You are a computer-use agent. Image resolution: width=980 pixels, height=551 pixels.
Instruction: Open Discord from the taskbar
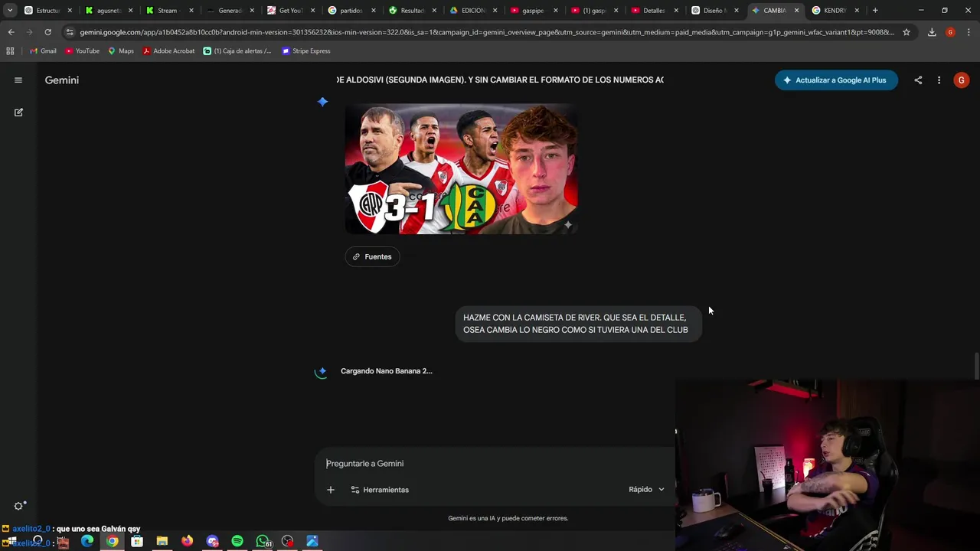point(212,541)
